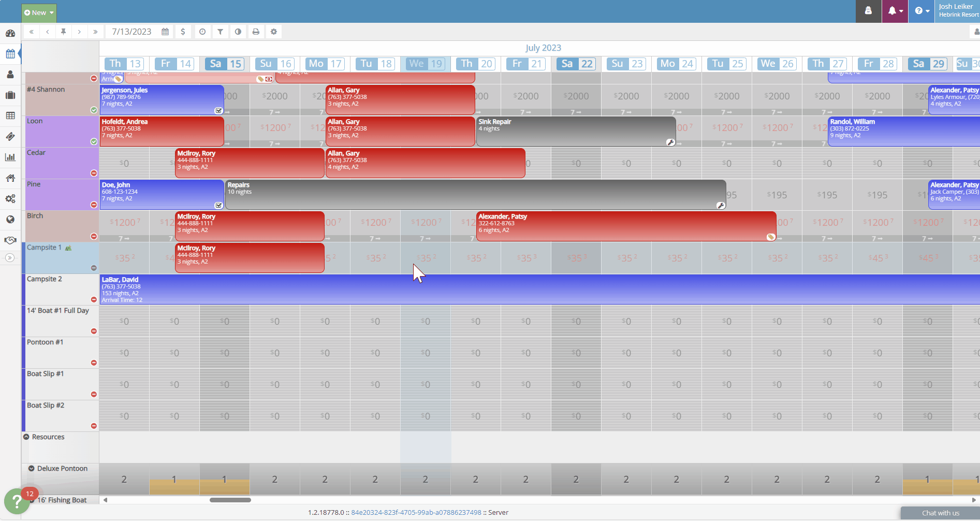Open the clock icon in the top toolbar
The image size is (980, 521).
click(202, 32)
